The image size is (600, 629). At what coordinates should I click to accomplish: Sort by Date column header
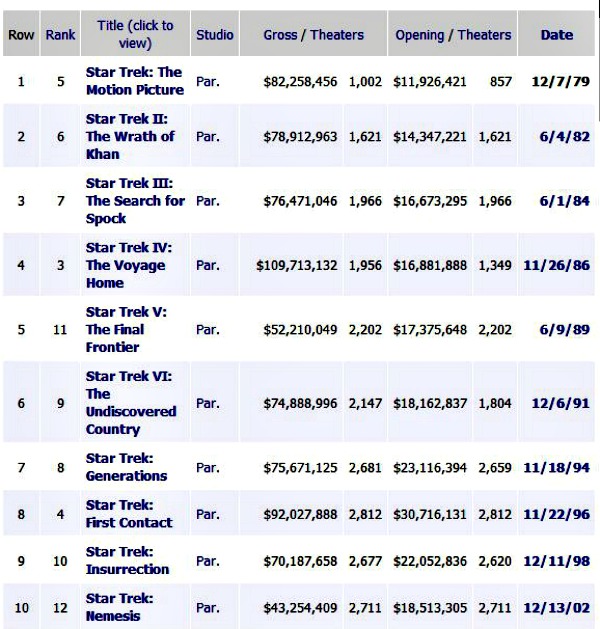[557, 34]
